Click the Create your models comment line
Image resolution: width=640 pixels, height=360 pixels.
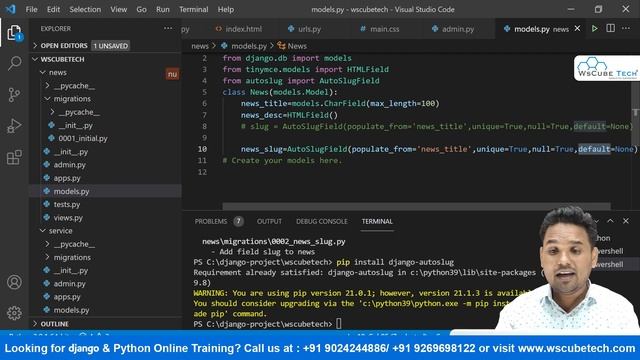[282, 160]
